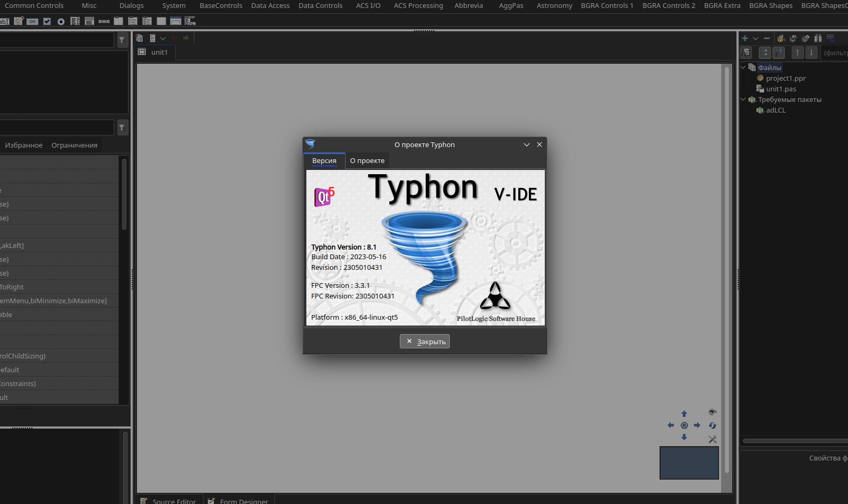Click the open project folder gear icon
The image size is (848, 504).
coord(793,38)
